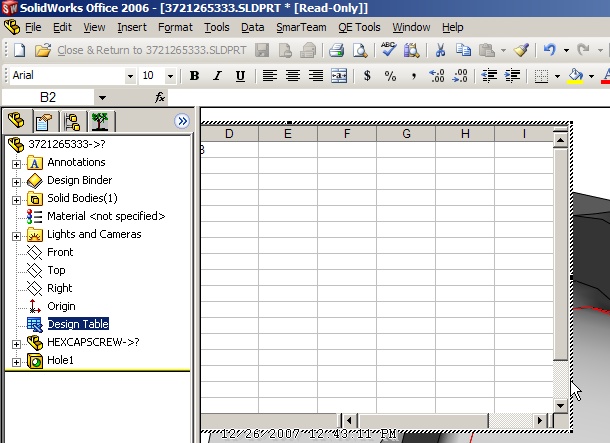This screenshot has height=443, width=610.
Task: Apply Currency style with dollar icon
Action: tap(367, 76)
